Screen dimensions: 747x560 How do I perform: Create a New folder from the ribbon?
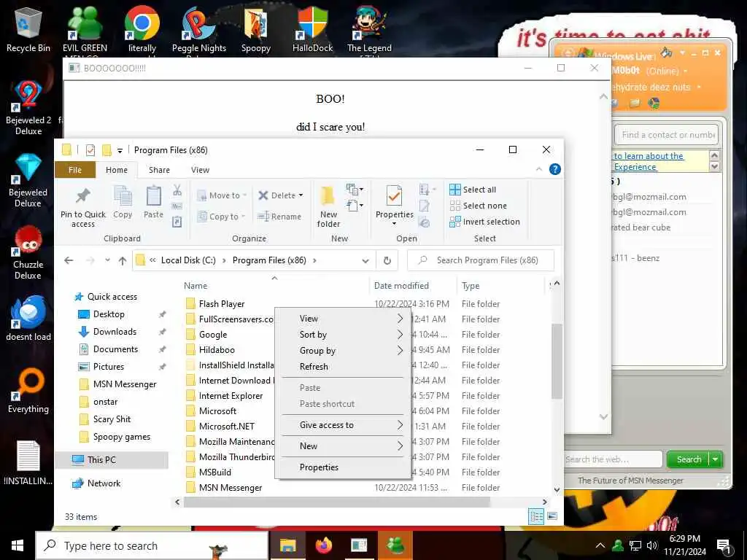coord(328,206)
